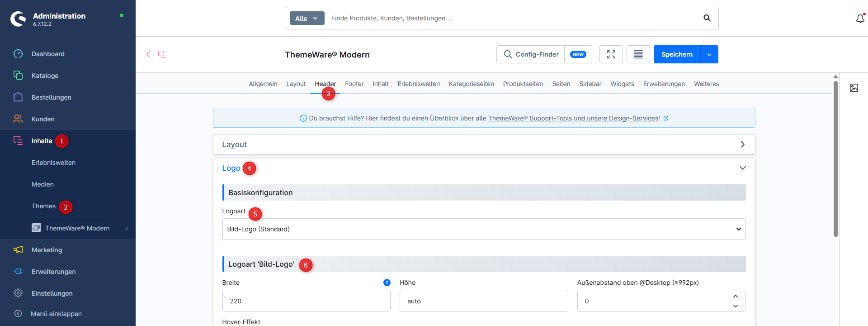Image resolution: width=868 pixels, height=326 pixels.
Task: Open ThemeWare Support-Tools link
Action: tap(574, 118)
